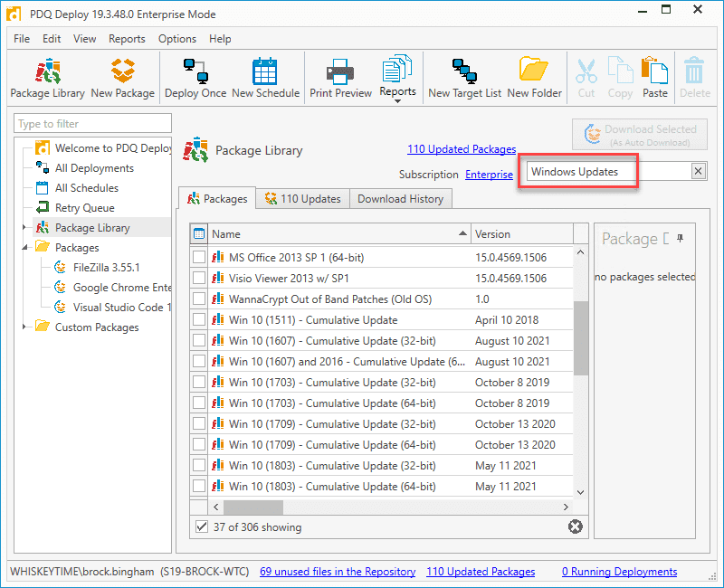Click 110 Updated Packages in status bar
This screenshot has width=724, height=588.
pos(481,572)
